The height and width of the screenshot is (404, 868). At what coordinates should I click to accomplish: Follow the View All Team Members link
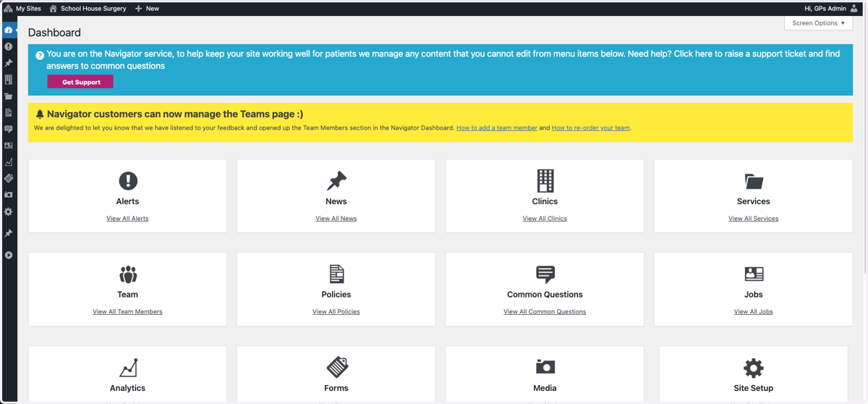[x=127, y=312]
